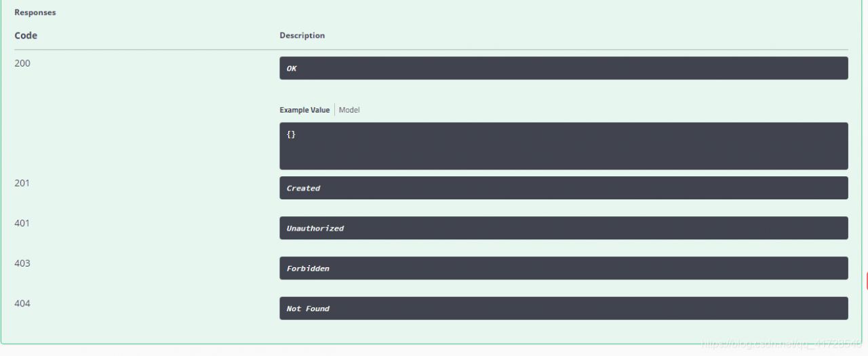Click the OK description box

[x=564, y=68]
